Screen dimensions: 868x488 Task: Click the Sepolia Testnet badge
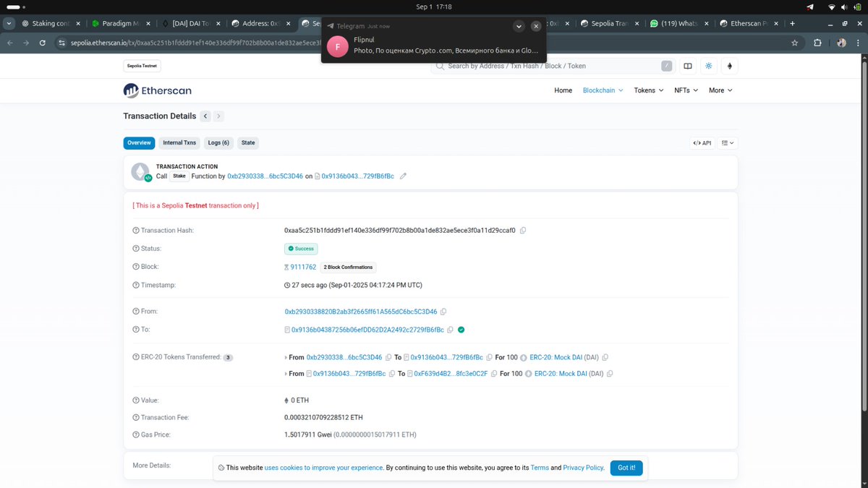142,66
